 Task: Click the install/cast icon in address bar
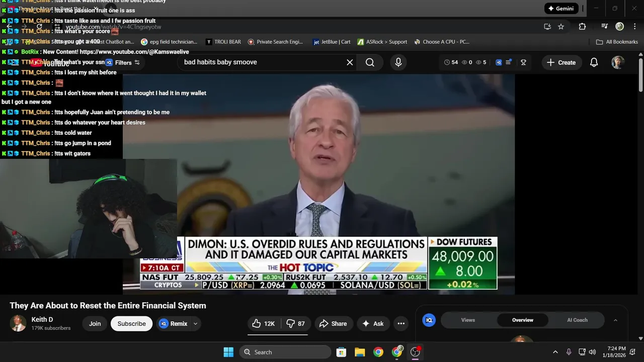coord(547,27)
